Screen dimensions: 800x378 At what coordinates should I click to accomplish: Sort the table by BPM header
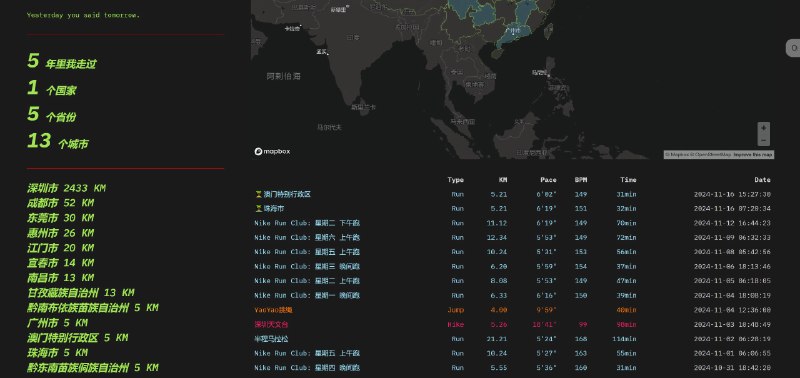pyautogui.click(x=581, y=180)
